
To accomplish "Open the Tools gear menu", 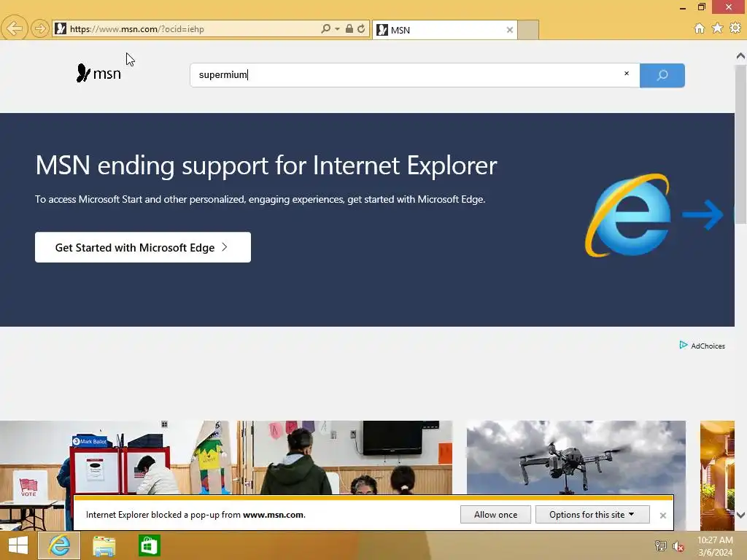I will point(735,28).
